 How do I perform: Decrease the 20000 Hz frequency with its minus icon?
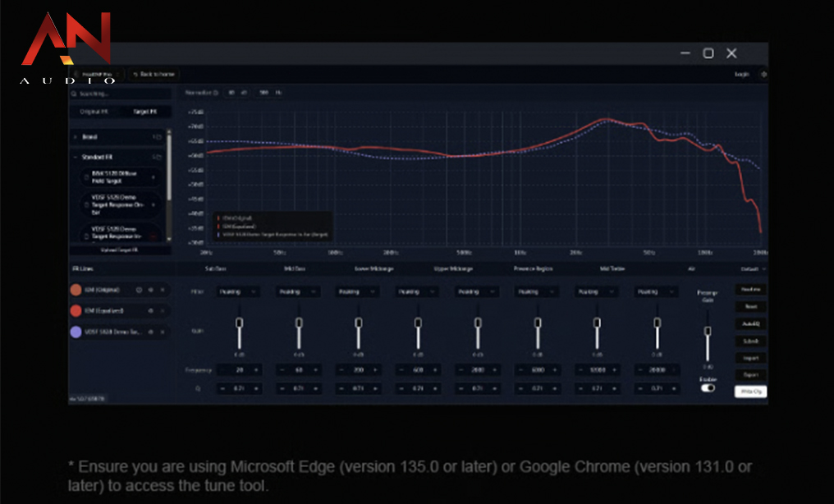pos(640,370)
